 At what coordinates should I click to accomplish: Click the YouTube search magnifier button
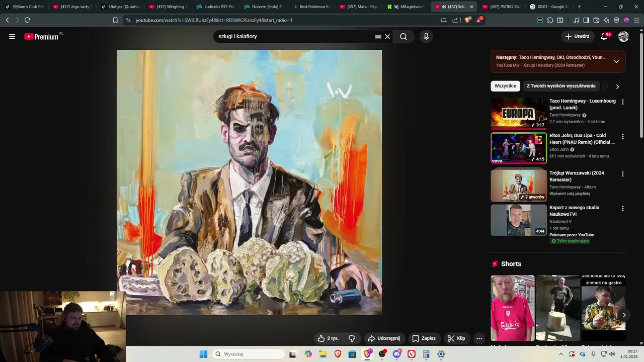click(x=404, y=36)
